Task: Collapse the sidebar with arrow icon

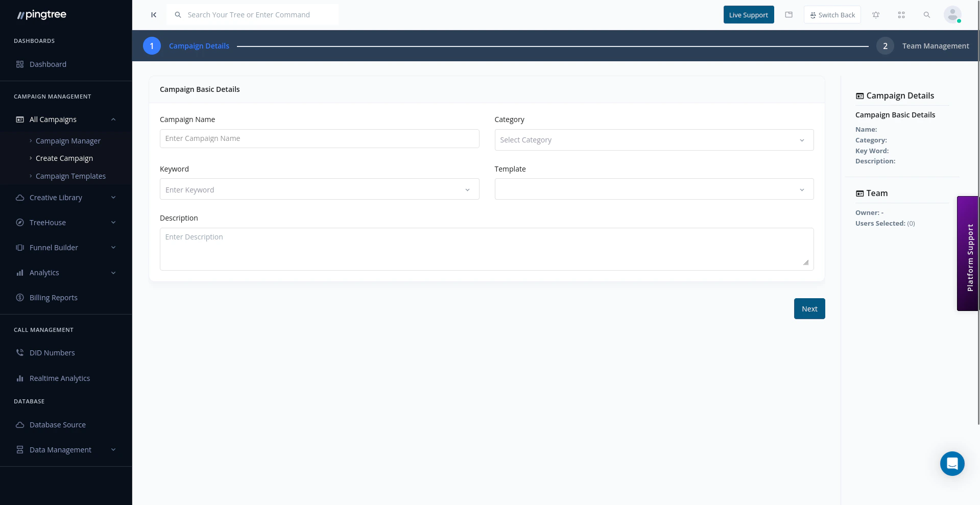Action: [x=154, y=15]
